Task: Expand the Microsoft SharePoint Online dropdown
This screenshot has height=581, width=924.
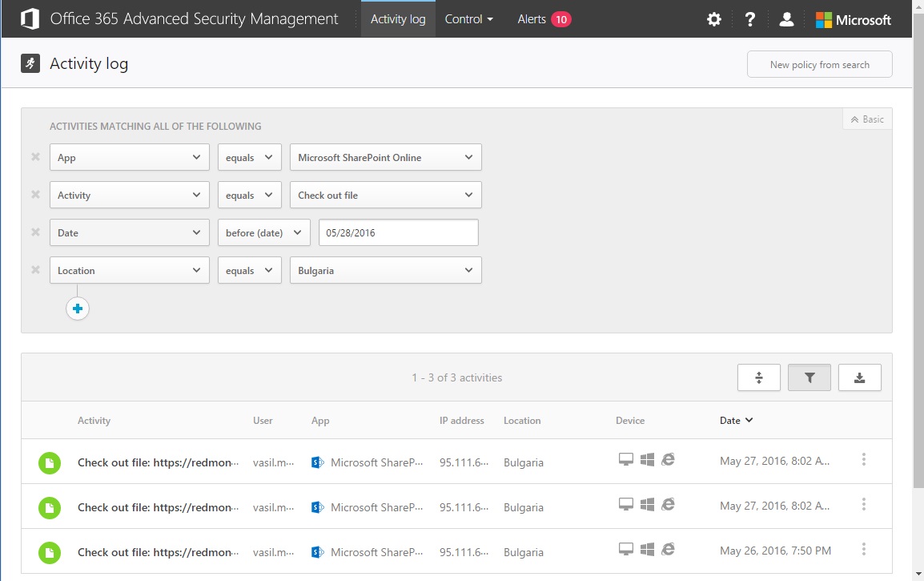Action: (385, 158)
